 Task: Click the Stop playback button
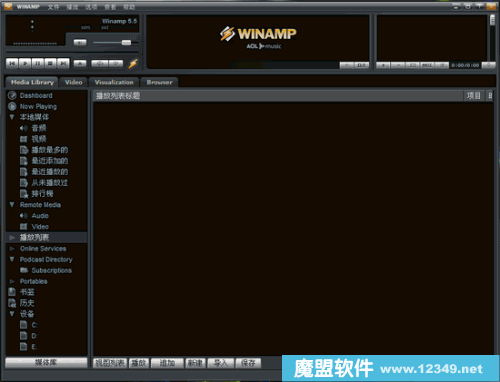[50, 63]
